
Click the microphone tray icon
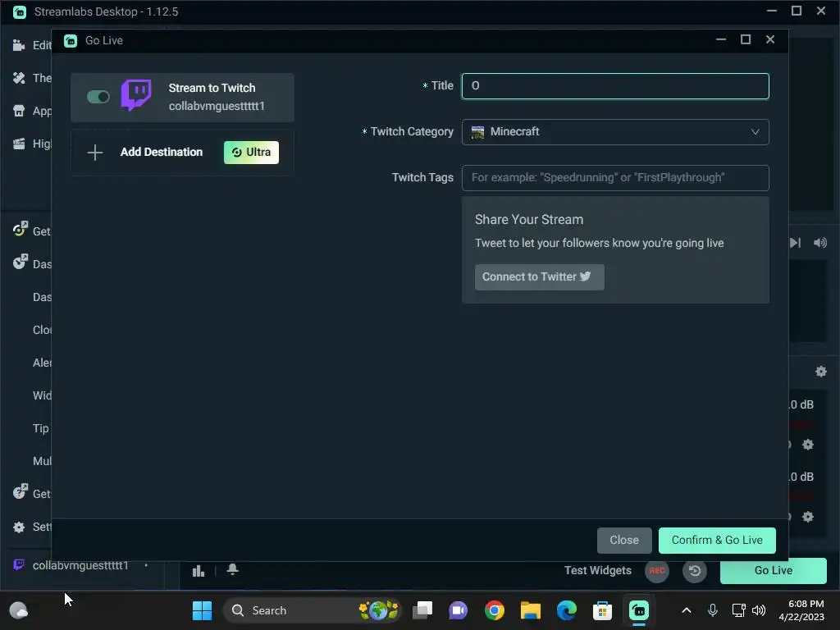click(713, 610)
